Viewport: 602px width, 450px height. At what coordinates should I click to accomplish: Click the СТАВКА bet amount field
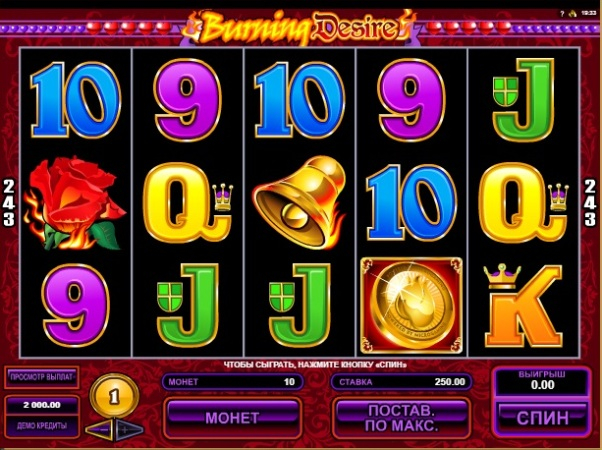(x=401, y=382)
